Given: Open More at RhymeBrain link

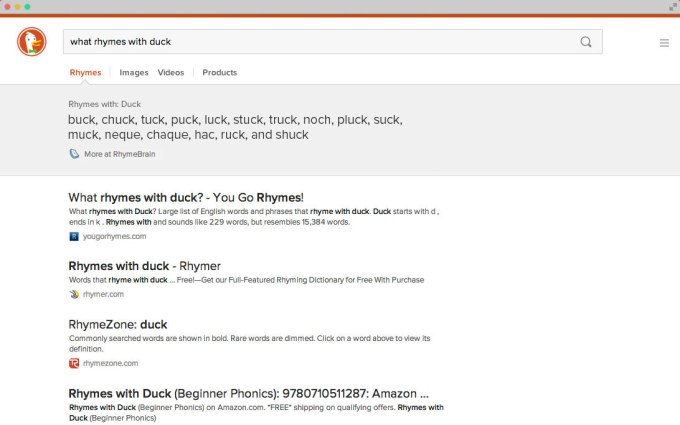Looking at the screenshot, I should pos(120,154).
